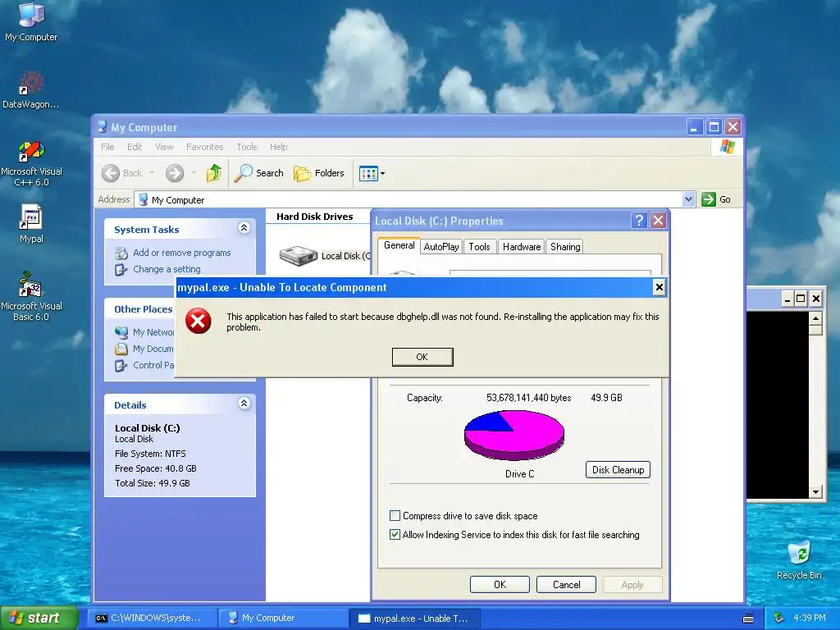Launch the DataWagon desktop shortcut

point(31,89)
